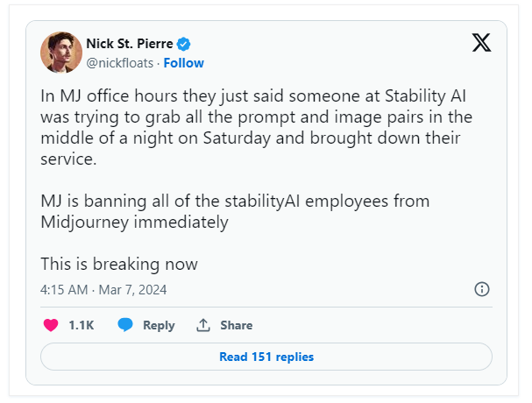Click the words Stability AI in the first paragraph
The height and width of the screenshot is (403, 532).
pyautogui.click(x=425, y=96)
